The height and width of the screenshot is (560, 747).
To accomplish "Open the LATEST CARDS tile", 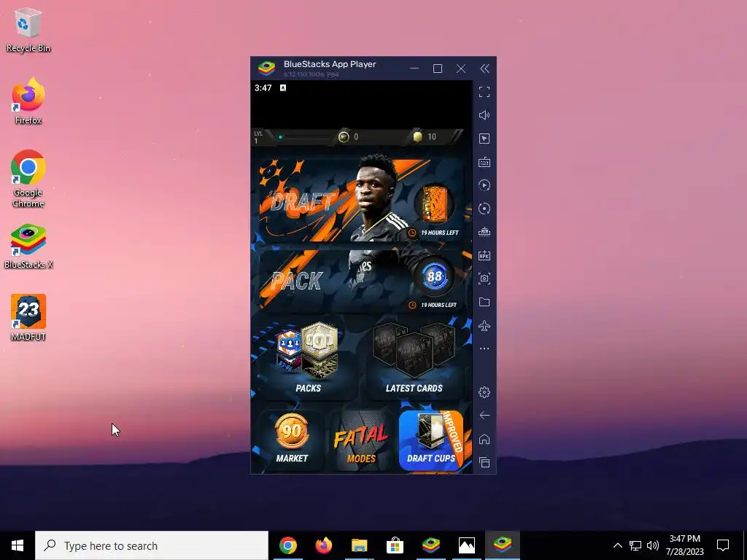I will pos(414,359).
